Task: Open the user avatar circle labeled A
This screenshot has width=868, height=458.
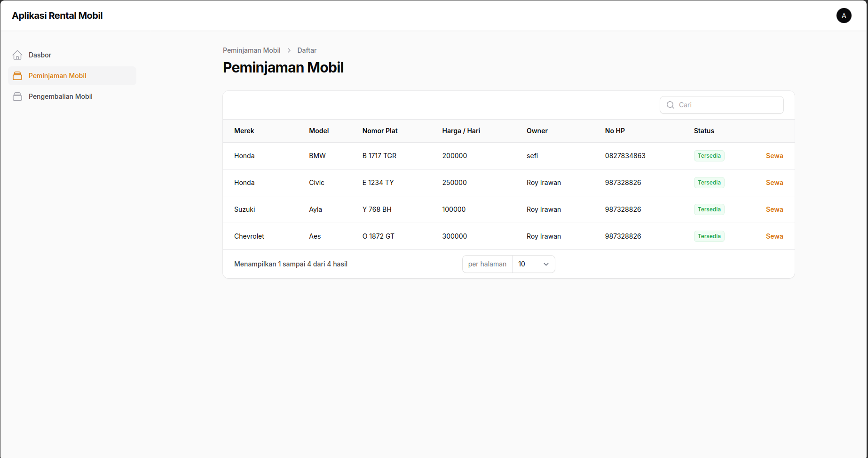Action: pyautogui.click(x=844, y=16)
